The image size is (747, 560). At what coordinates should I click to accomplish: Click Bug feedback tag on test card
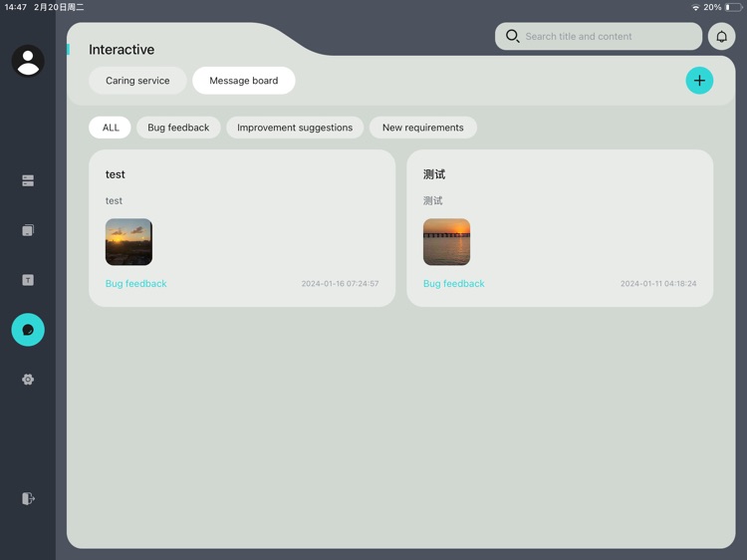[135, 284]
